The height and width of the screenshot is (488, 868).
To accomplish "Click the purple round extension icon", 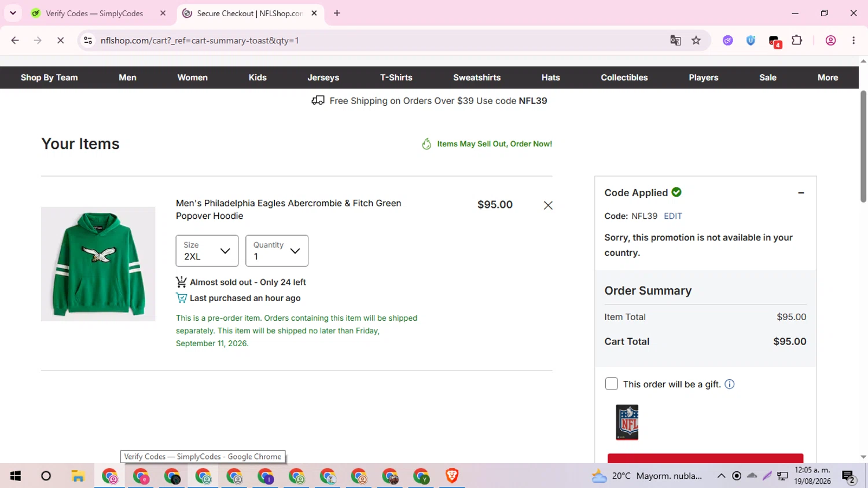I will pos(728,41).
